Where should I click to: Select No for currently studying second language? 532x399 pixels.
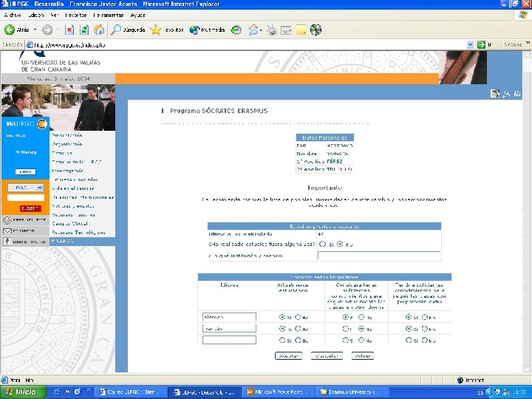(x=298, y=328)
